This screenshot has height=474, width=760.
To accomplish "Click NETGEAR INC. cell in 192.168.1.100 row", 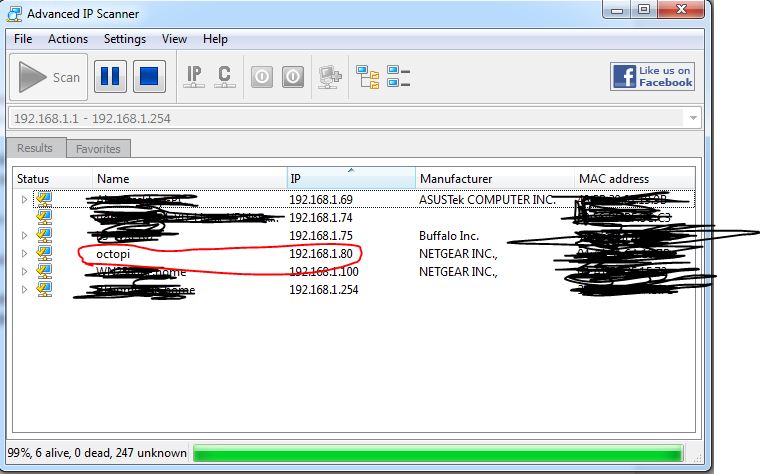I will pyautogui.click(x=458, y=271).
